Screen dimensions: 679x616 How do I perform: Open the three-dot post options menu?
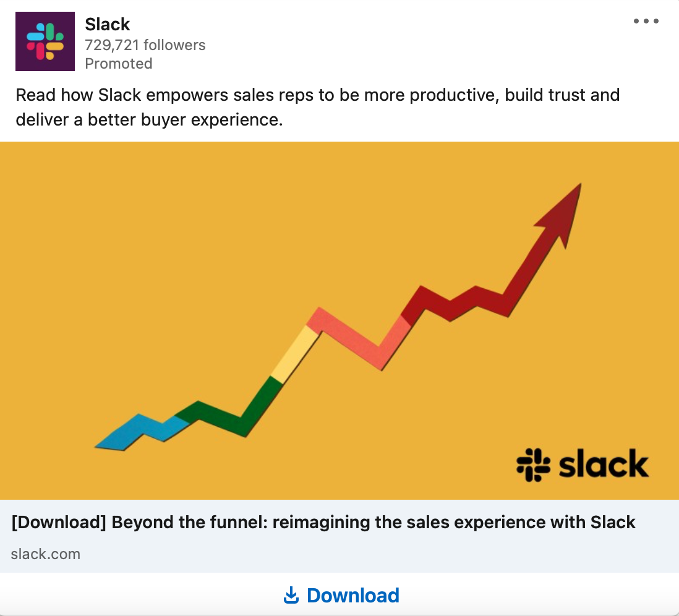646,21
